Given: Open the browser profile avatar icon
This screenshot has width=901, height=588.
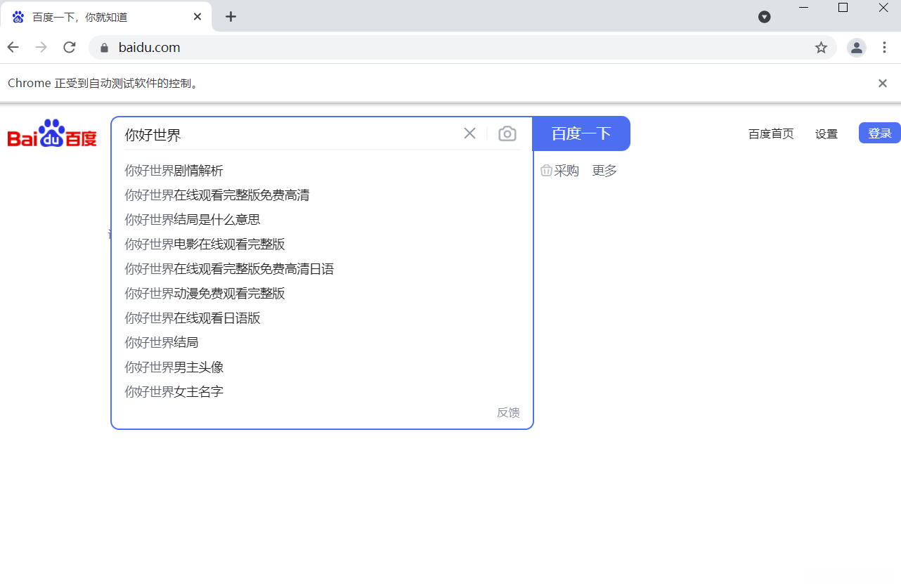Looking at the screenshot, I should (x=856, y=47).
